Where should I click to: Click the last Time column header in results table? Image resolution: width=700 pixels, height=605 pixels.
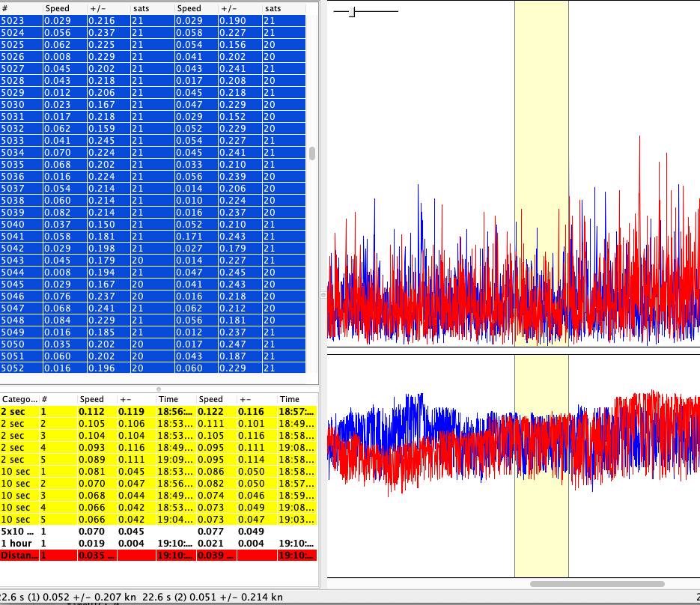[x=297, y=399]
